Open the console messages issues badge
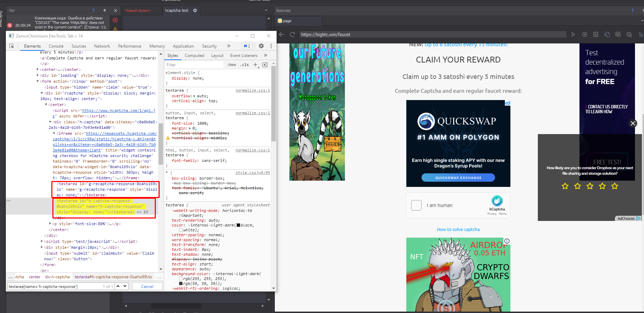 [247, 46]
